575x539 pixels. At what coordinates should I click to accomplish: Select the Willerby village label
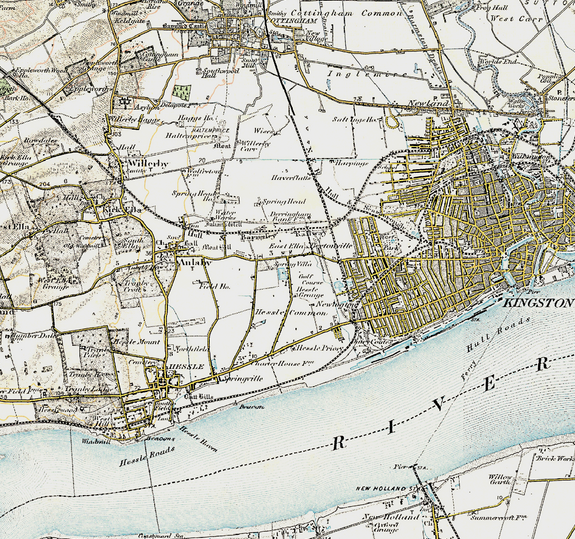pyautogui.click(x=148, y=163)
